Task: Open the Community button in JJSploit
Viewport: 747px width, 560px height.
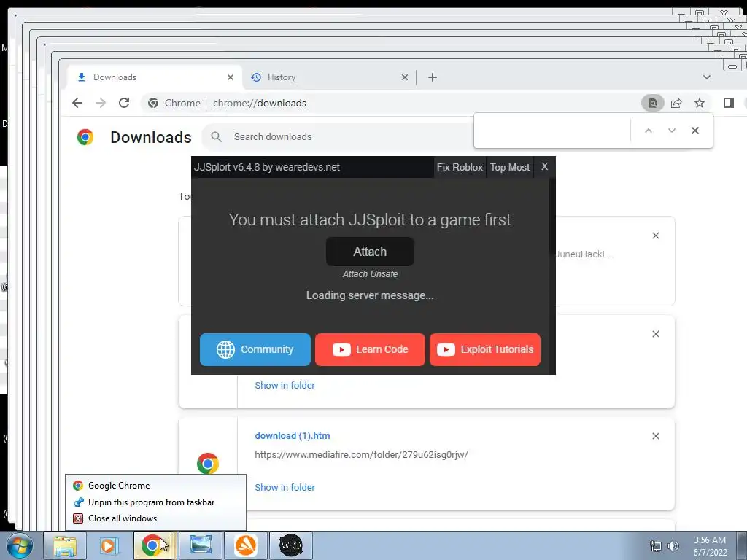Action: [255, 349]
